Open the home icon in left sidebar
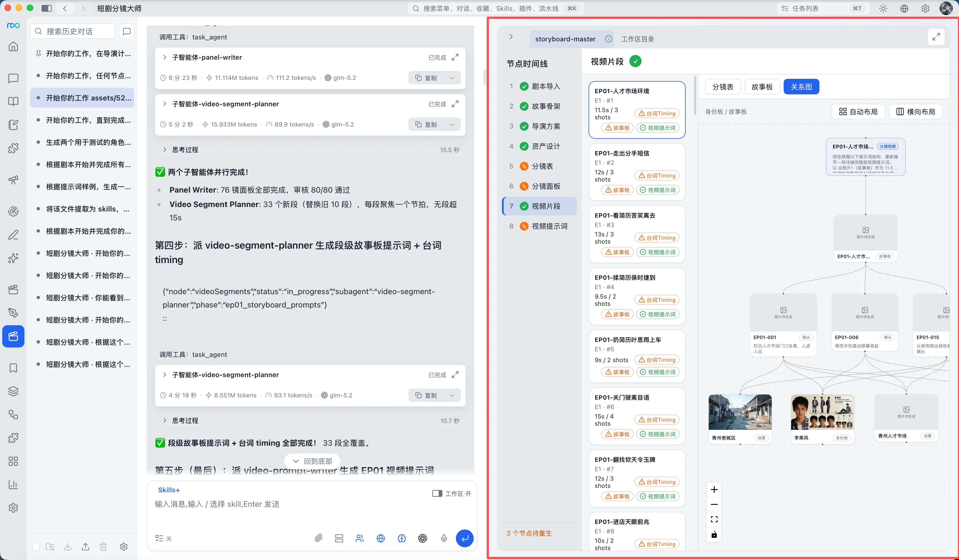Viewport: 959px width, 560px height. click(13, 47)
